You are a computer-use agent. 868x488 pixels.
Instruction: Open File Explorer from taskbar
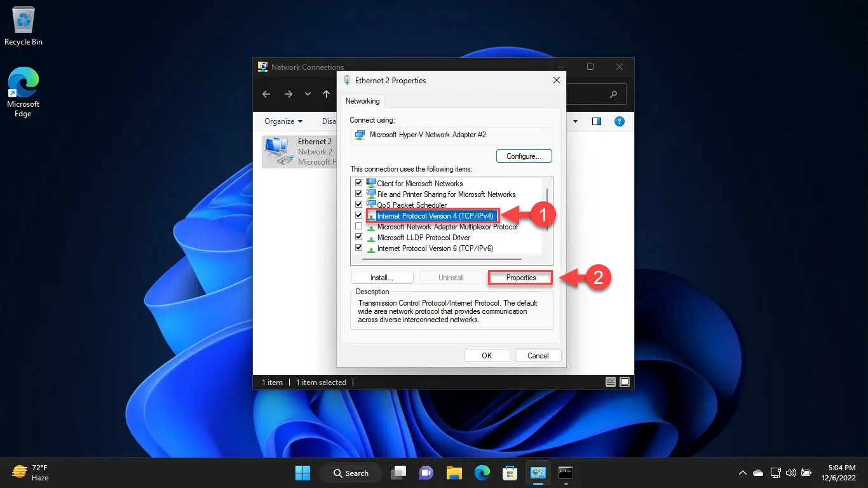[x=454, y=473]
